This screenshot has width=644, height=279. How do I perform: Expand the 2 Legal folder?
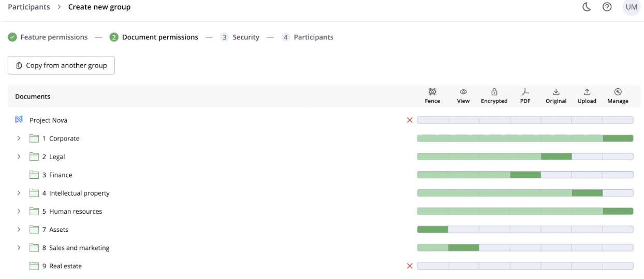19,157
